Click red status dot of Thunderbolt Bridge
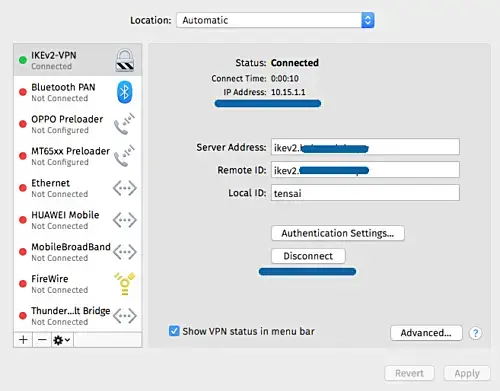The image size is (500, 391). (x=23, y=316)
